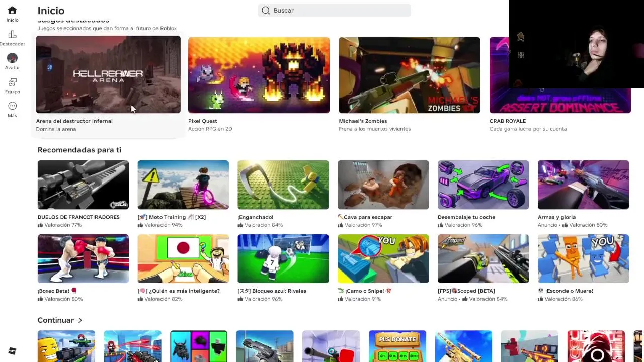
Task: Click 'Armas y gloria' title text
Action: 556,217
